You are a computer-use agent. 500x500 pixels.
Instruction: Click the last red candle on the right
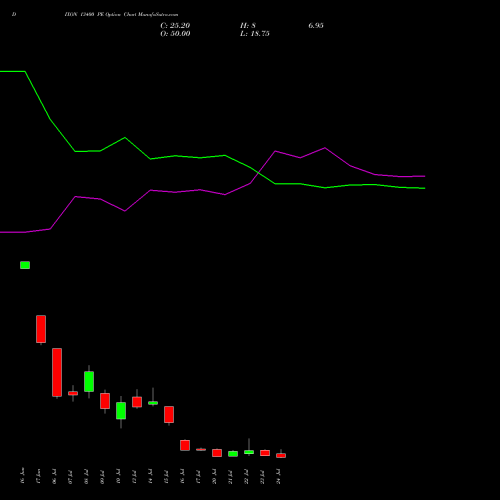coord(281,455)
